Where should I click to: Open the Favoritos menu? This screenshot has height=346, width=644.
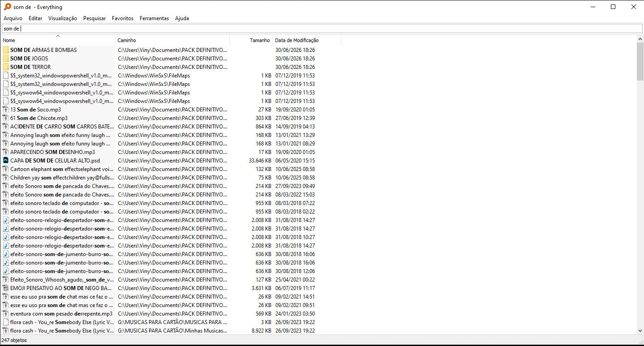tap(123, 18)
